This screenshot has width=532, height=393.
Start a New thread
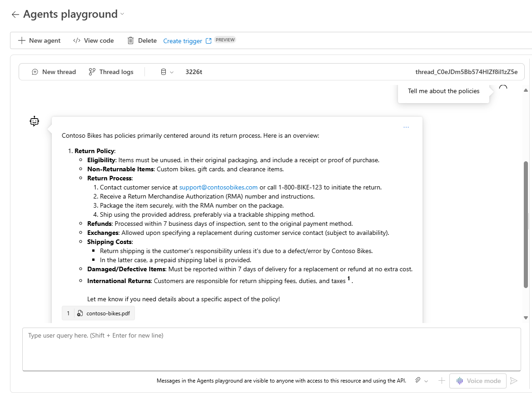click(x=59, y=72)
